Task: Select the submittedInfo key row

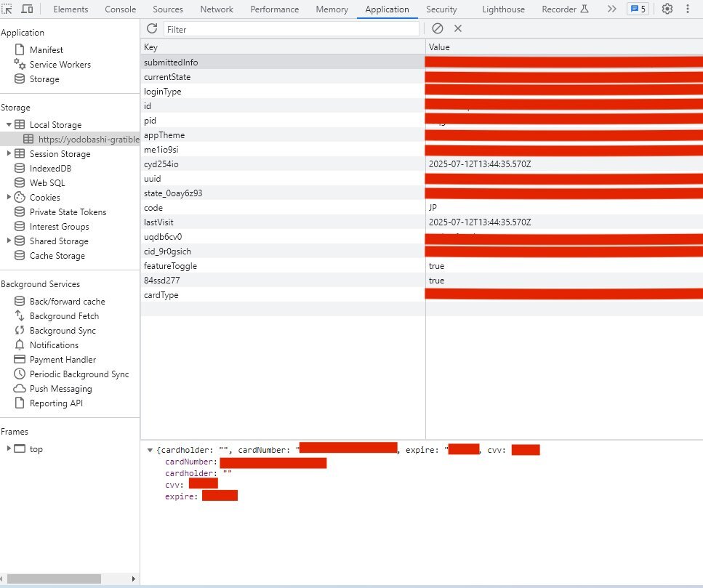Action: click(x=283, y=63)
